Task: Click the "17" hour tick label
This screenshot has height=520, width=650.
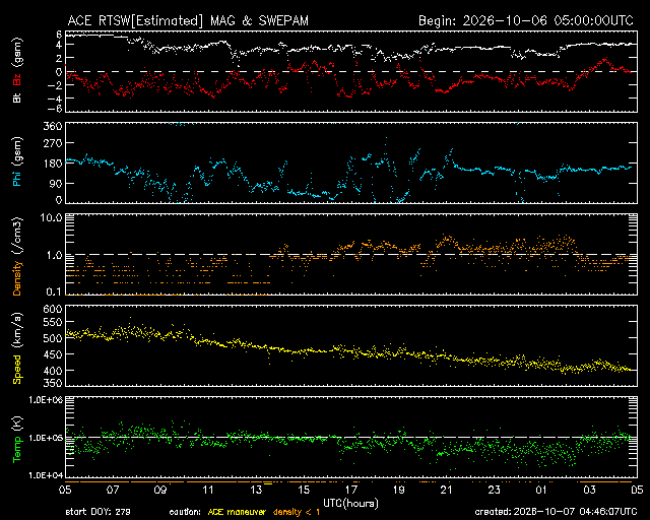Action: pos(351,490)
